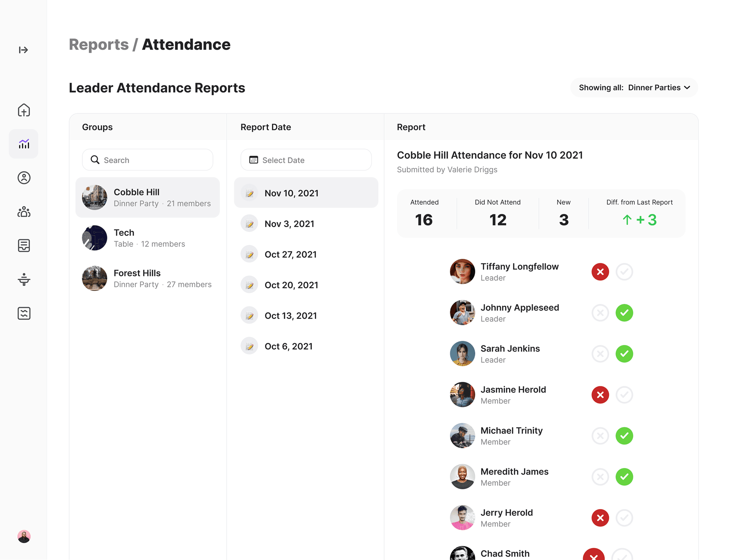Open the notes document icon in sidebar

24,245
